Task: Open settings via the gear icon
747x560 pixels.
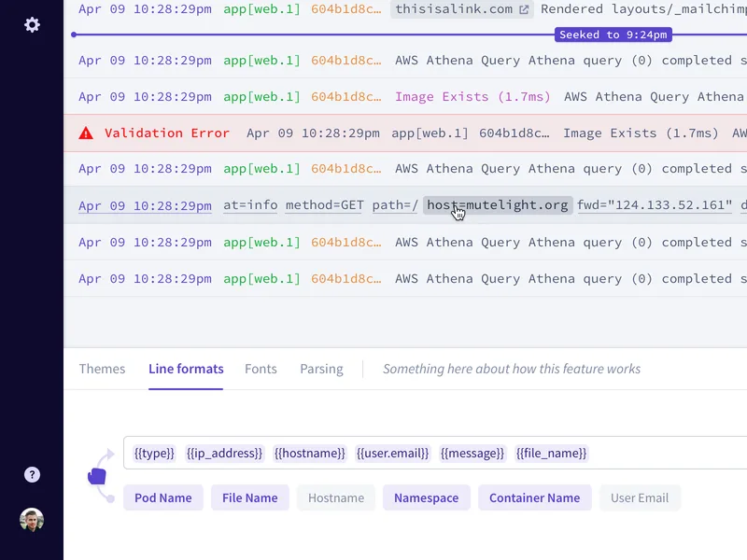Action: (x=32, y=25)
